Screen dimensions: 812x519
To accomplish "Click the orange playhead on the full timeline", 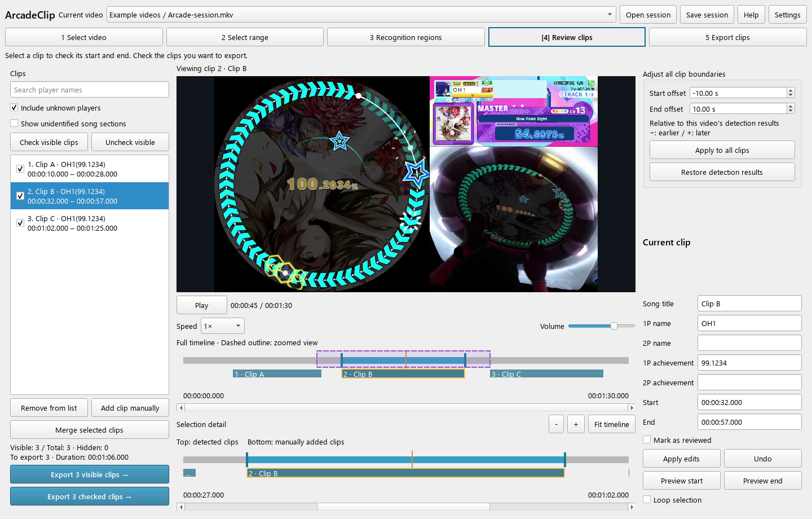I will pyautogui.click(x=406, y=360).
